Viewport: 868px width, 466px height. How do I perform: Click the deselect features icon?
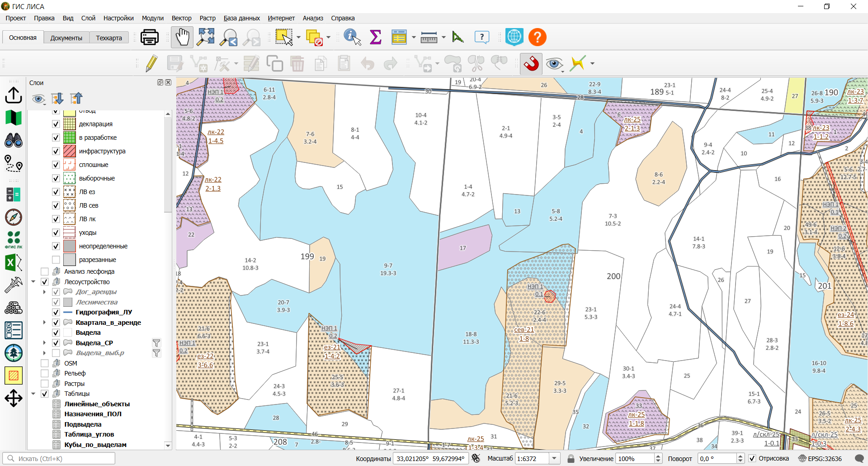(x=314, y=37)
